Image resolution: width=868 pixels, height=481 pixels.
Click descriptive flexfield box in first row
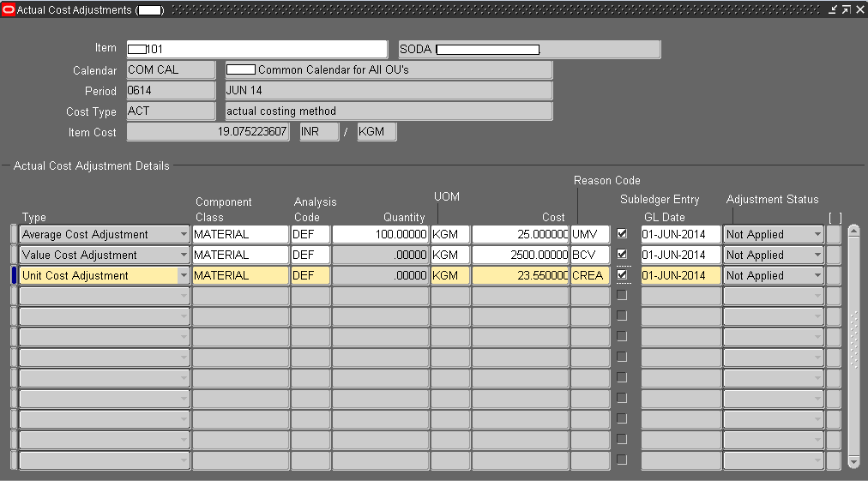pos(834,235)
